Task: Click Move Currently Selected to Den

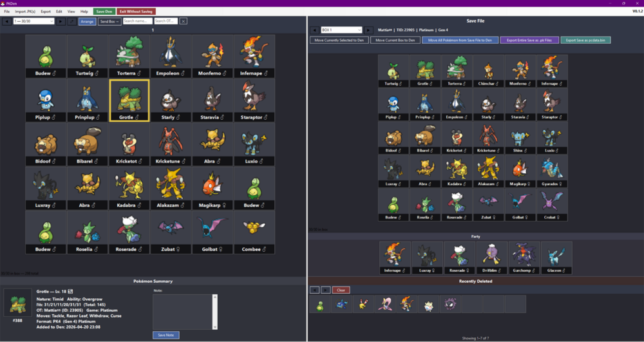Action: tap(339, 40)
